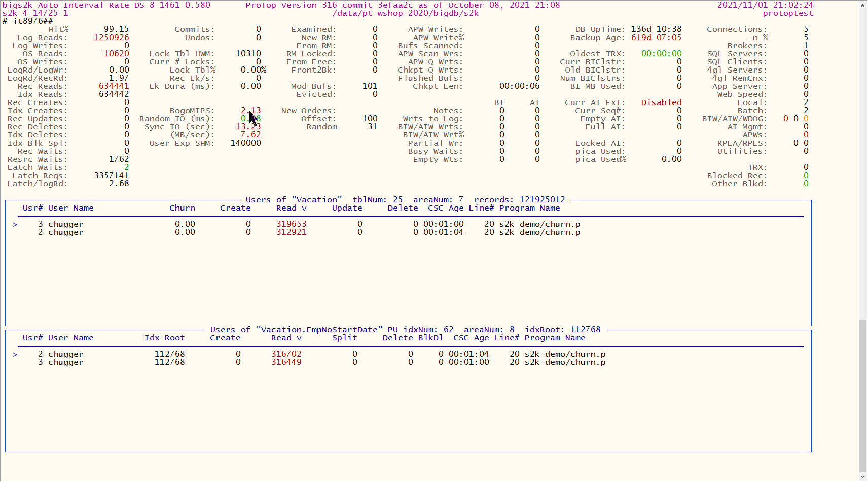Click Oldest TRX value 00:00:00

point(661,54)
